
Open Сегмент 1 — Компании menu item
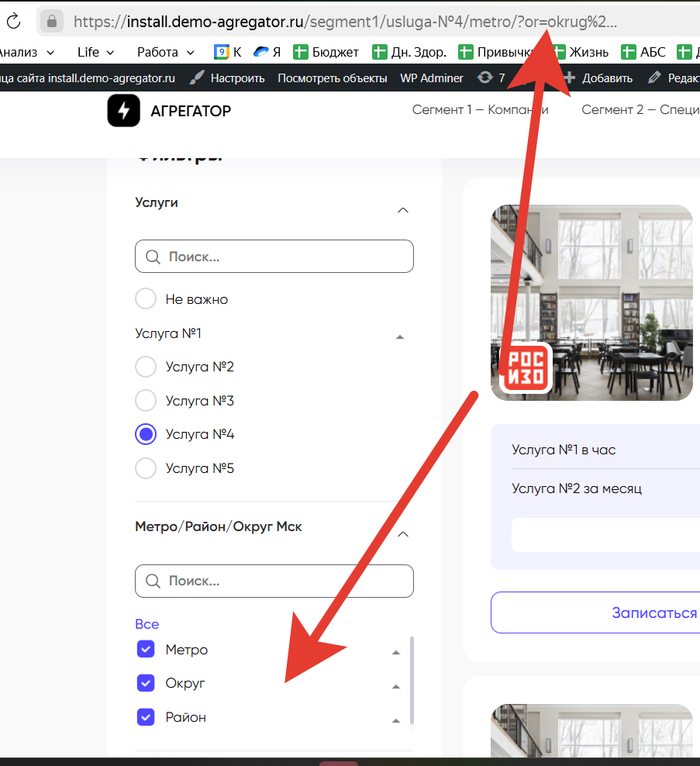pyautogui.click(x=480, y=109)
